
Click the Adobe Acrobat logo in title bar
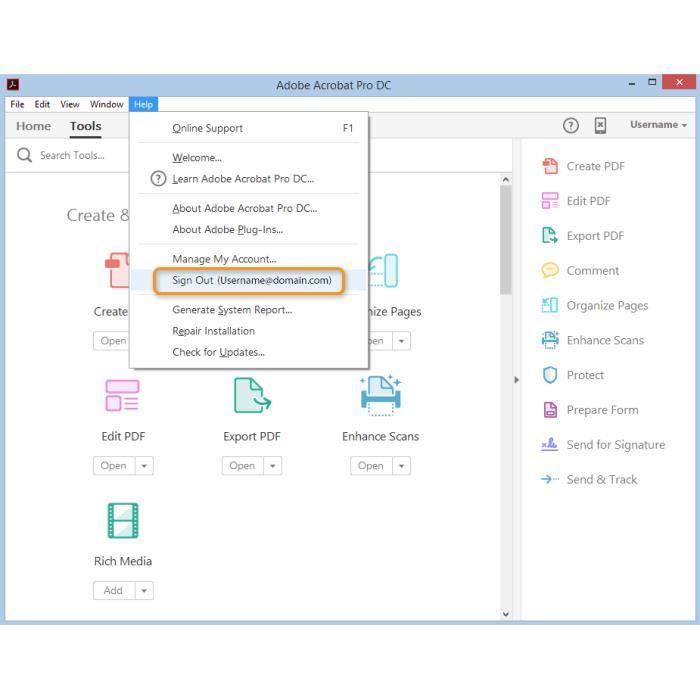[x=12, y=84]
